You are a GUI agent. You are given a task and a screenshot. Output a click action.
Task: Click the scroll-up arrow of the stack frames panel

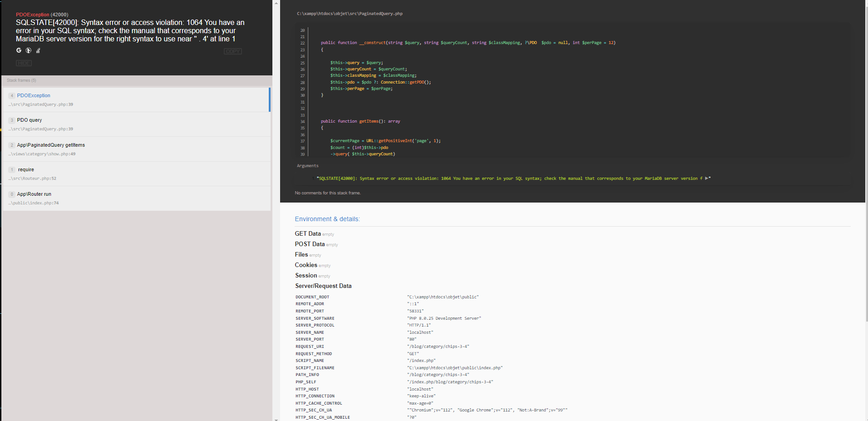[x=276, y=3]
